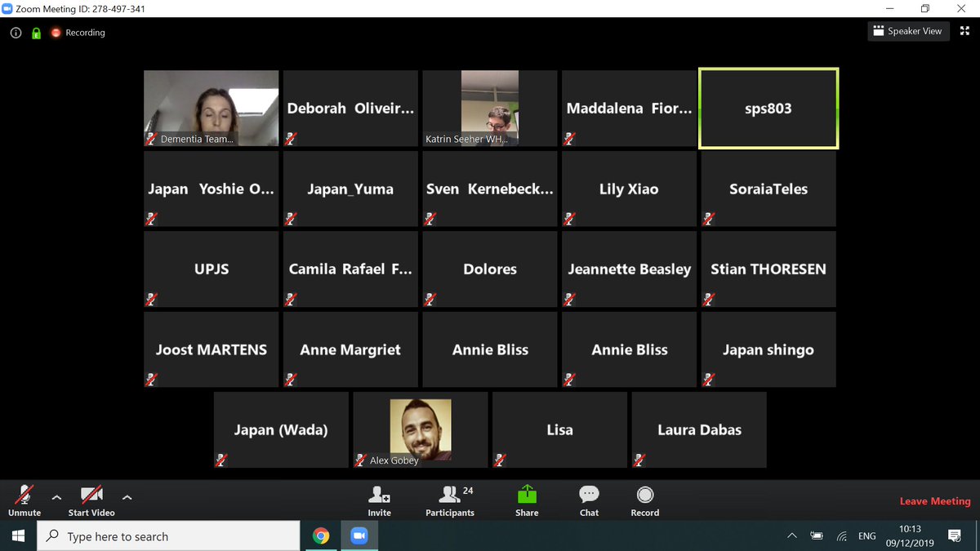
Task: Click the Type here to search box
Action: point(169,536)
